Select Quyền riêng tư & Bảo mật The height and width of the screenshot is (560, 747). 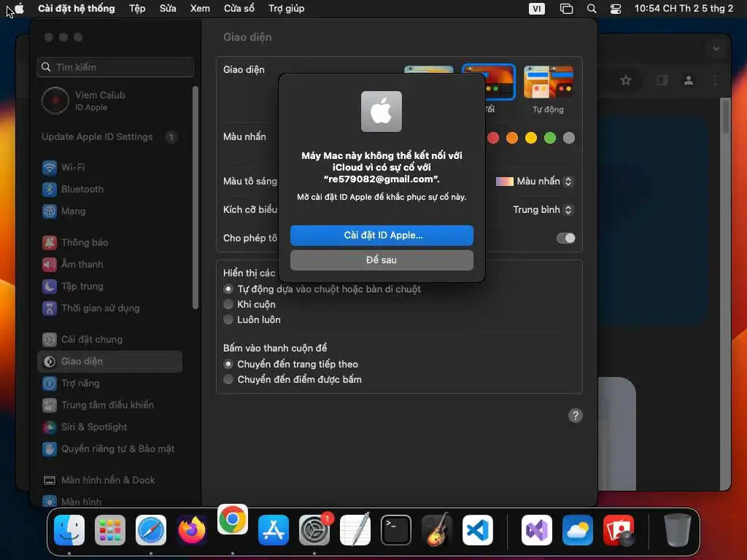[x=109, y=449]
